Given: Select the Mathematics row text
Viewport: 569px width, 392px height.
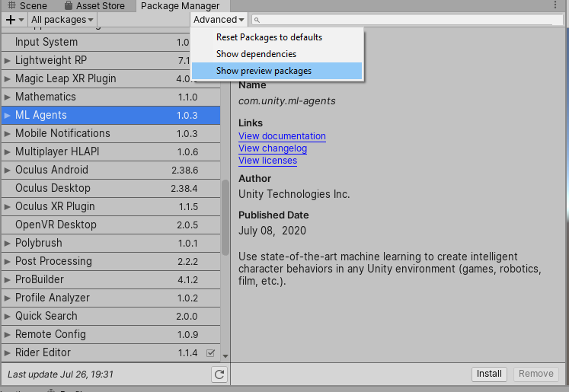Looking at the screenshot, I should [x=46, y=97].
